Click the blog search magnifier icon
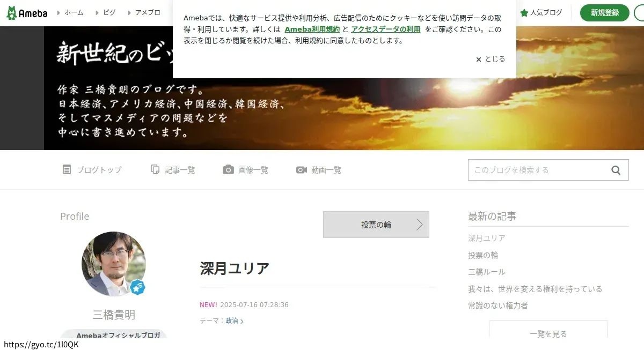 pos(616,170)
